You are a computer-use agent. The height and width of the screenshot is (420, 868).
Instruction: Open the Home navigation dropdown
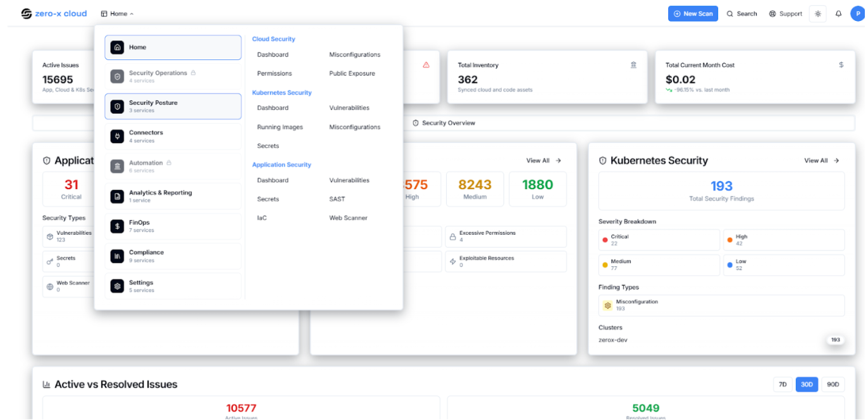point(117,13)
